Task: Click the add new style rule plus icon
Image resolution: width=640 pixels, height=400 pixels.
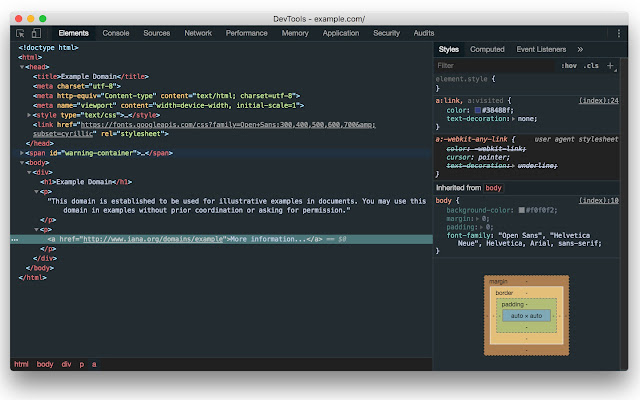Action: coord(610,65)
